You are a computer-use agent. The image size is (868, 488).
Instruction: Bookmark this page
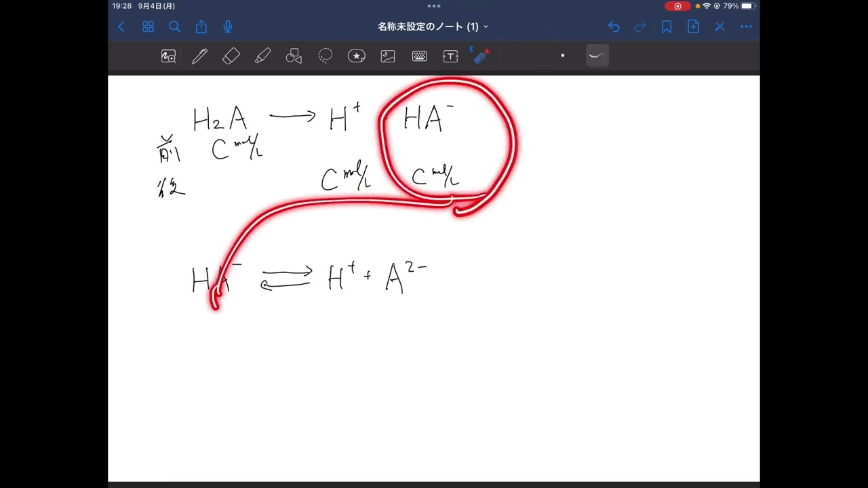point(667,27)
